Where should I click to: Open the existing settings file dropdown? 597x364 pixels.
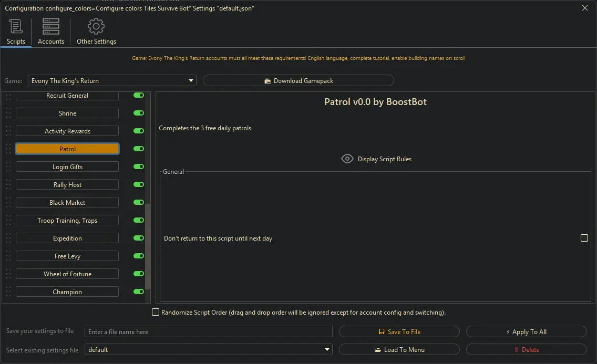(327, 350)
